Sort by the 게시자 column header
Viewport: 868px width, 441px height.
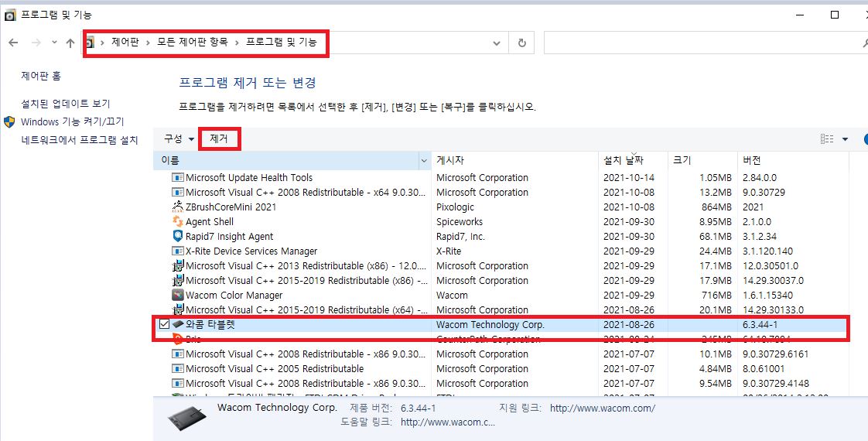pyautogui.click(x=514, y=160)
